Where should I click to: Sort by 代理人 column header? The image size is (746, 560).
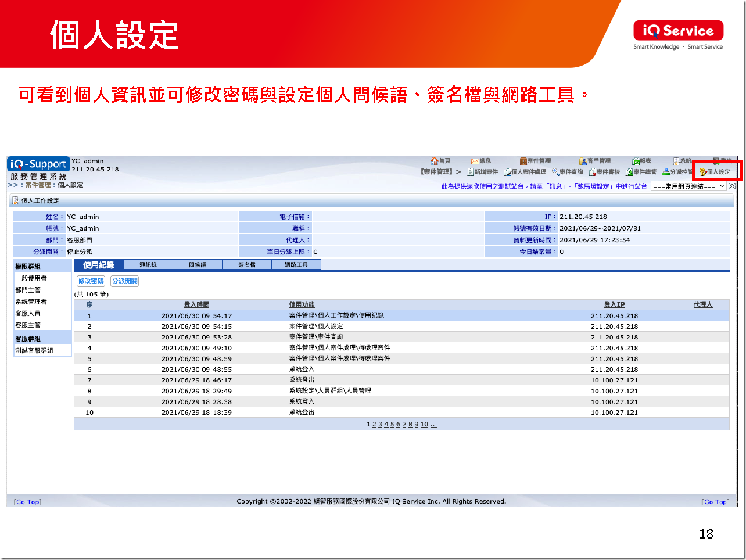pos(703,305)
